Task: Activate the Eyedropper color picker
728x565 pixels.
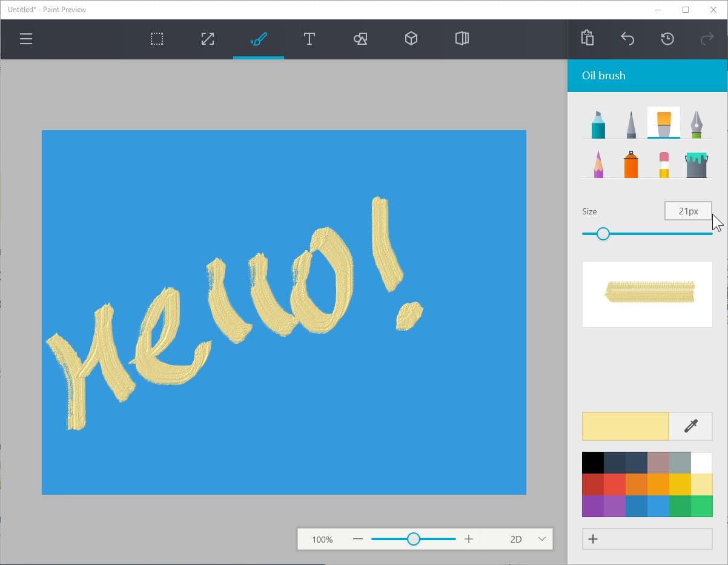Action: 690,426
